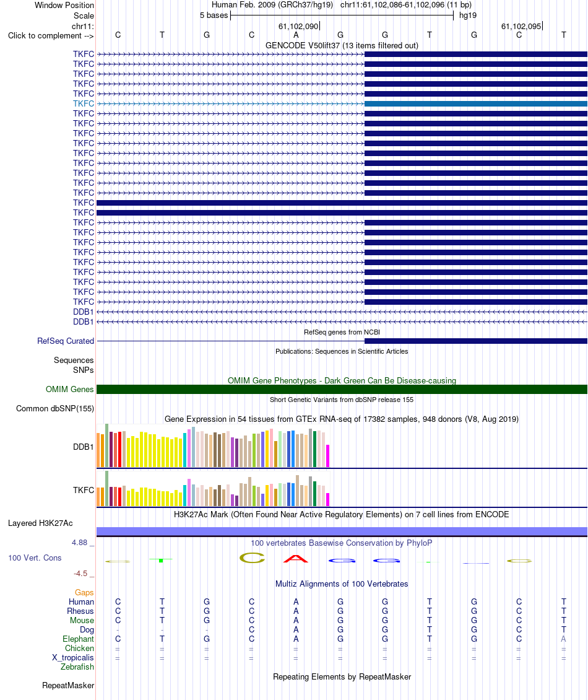This screenshot has height=700, width=588.
Task: Select the highlighted light-blue TKFC transcript label
Action: coord(84,103)
